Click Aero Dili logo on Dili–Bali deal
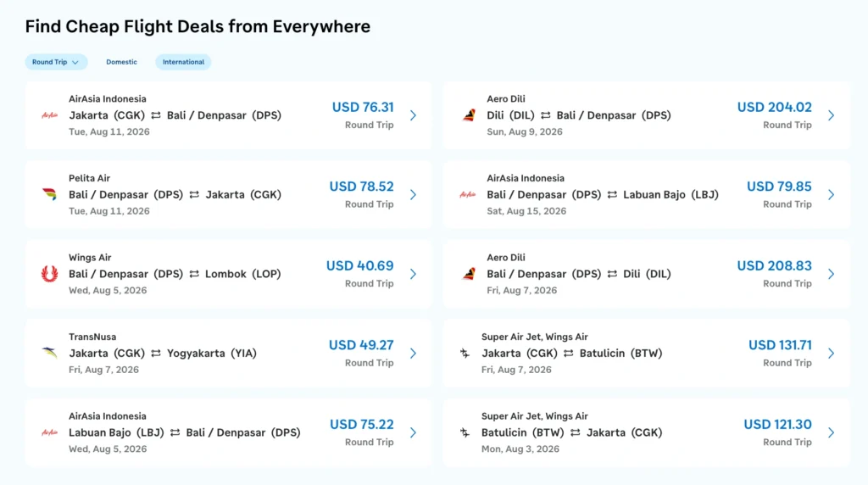868x485 pixels. click(x=469, y=115)
